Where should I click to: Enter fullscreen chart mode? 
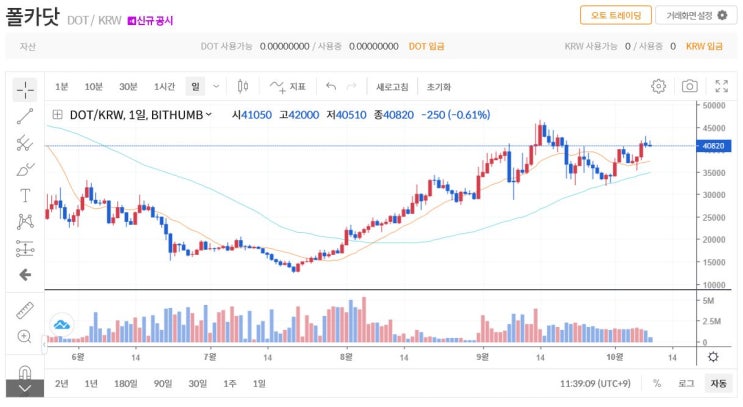(x=721, y=86)
